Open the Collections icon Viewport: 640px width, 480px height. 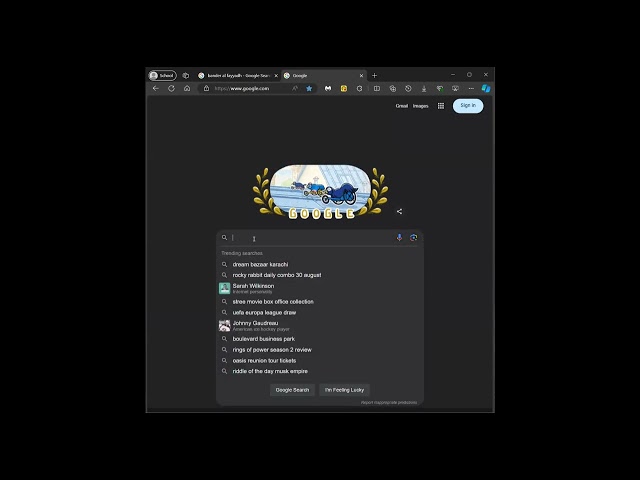tap(393, 89)
